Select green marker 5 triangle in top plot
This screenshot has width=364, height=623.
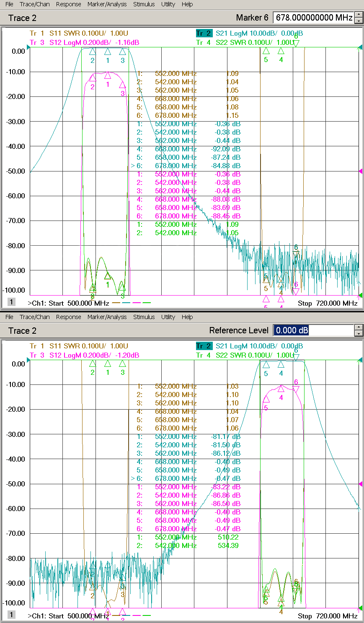coord(266,51)
